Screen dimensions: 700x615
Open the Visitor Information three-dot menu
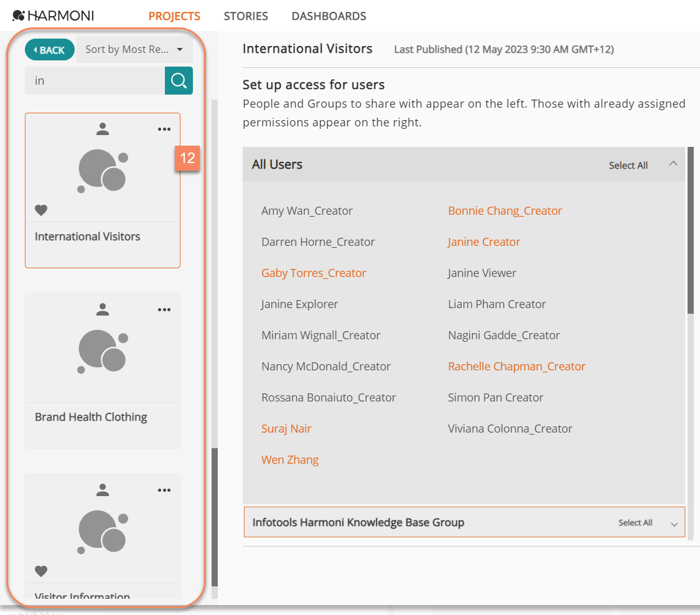tap(164, 491)
